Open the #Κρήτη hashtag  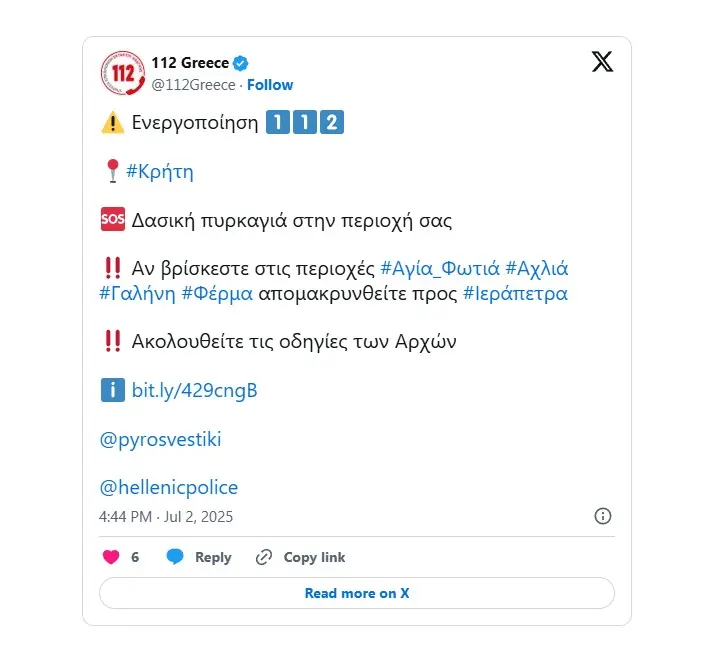click(160, 171)
